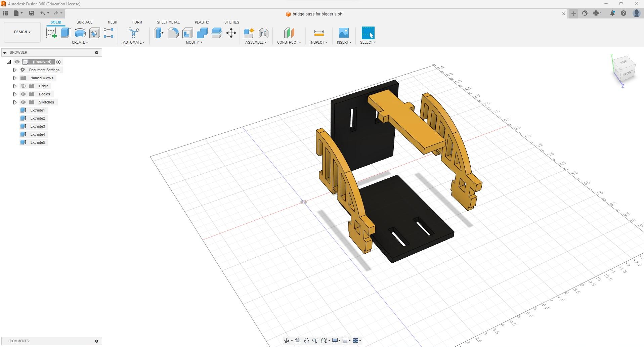Select the Revolve tool
The image size is (644, 347).
click(x=80, y=33)
